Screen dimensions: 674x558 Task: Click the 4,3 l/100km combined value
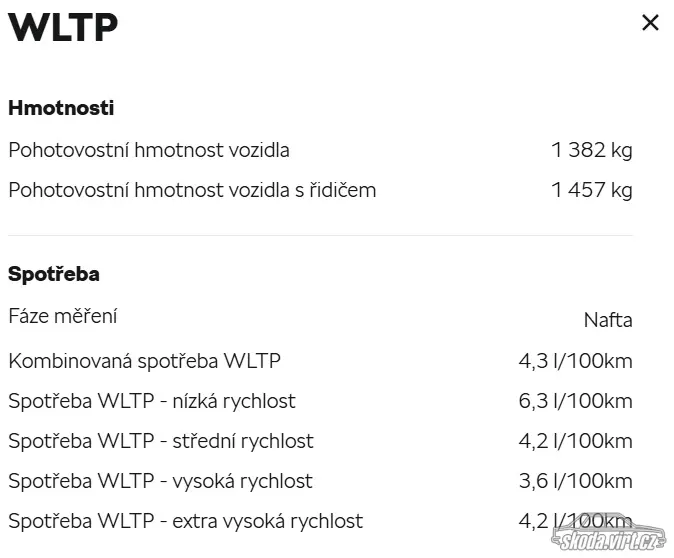click(x=575, y=361)
